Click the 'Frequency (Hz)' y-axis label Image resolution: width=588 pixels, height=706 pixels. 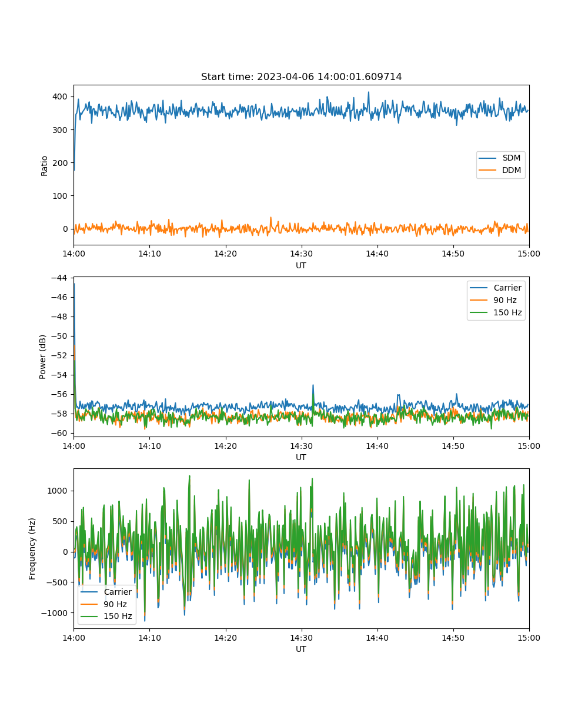[x=32, y=548]
